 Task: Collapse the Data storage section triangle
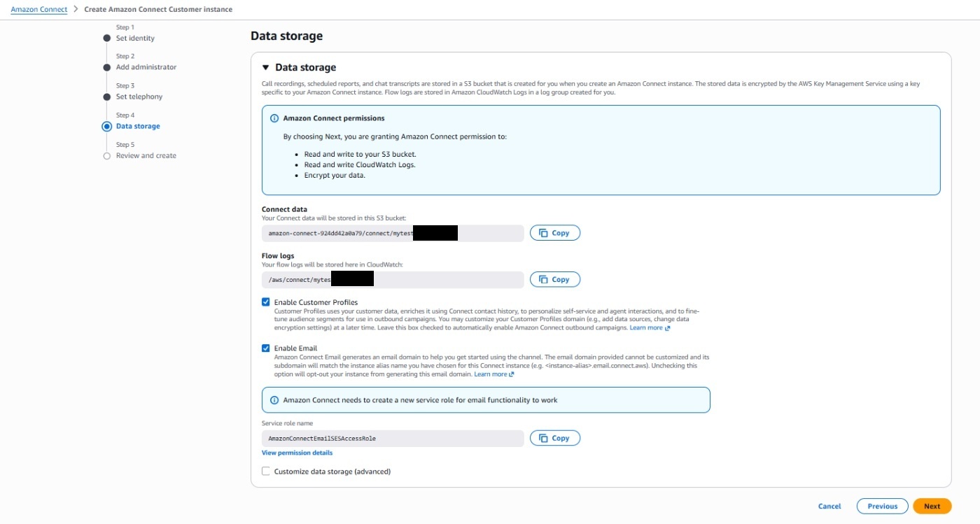tap(265, 68)
